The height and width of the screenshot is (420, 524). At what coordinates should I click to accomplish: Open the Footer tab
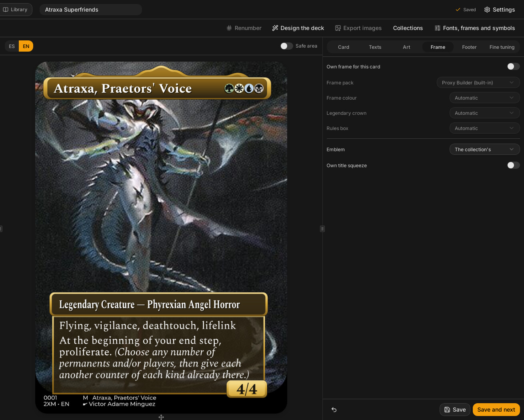coord(469,47)
